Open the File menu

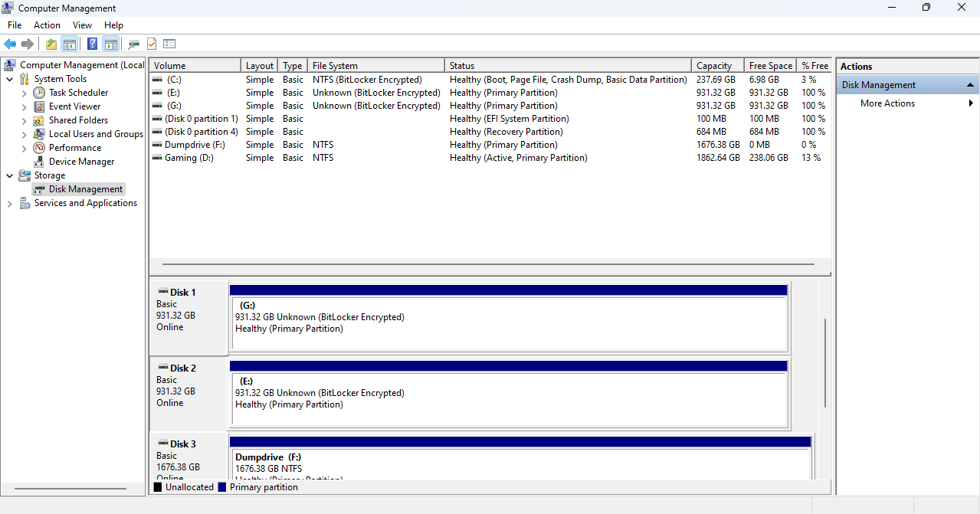[x=15, y=25]
